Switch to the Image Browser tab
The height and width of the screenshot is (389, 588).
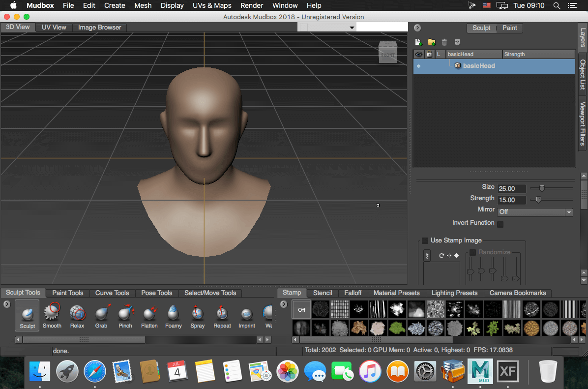pos(99,28)
